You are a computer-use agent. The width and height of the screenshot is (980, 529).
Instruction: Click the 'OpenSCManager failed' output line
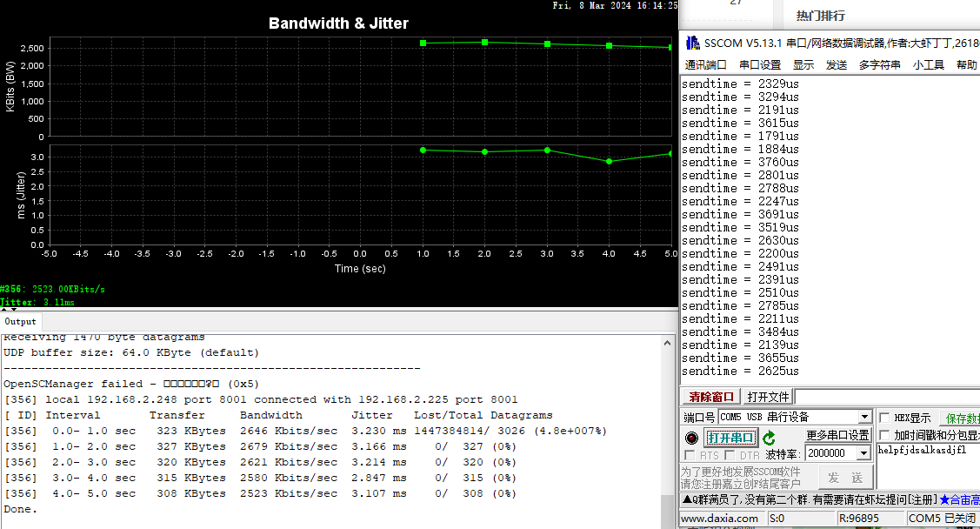coord(131,384)
